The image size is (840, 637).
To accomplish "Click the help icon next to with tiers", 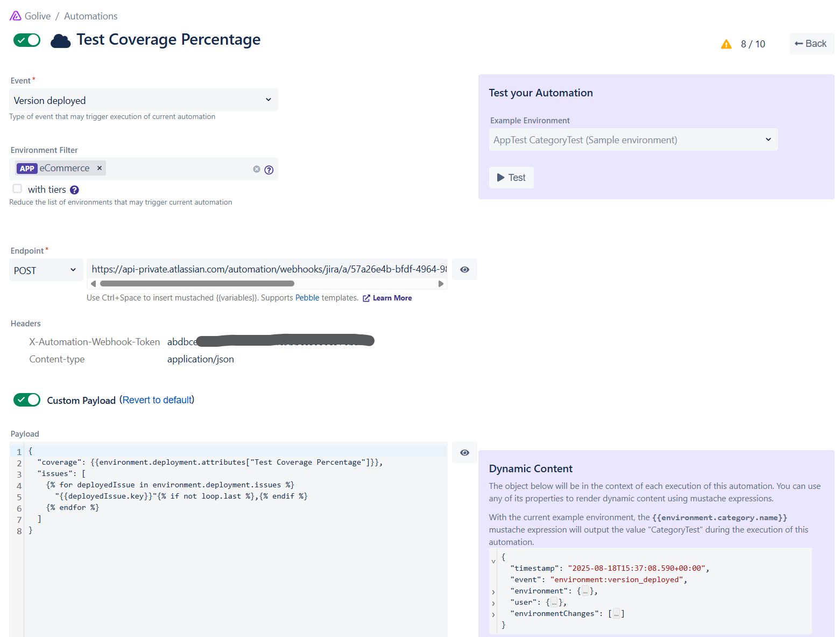I will 74,190.
